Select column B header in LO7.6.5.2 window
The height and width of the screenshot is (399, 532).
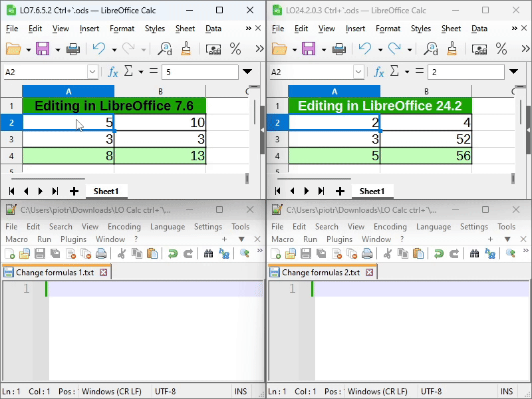coord(160,91)
